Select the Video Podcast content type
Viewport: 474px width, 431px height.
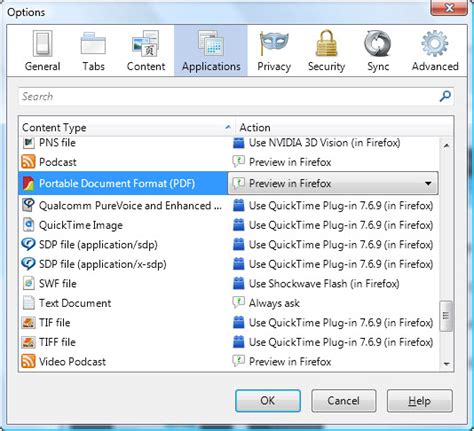point(72,362)
